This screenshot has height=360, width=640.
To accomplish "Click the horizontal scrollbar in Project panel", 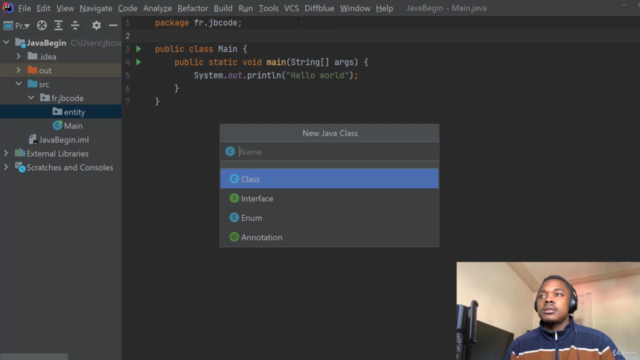I will pos(34,357).
